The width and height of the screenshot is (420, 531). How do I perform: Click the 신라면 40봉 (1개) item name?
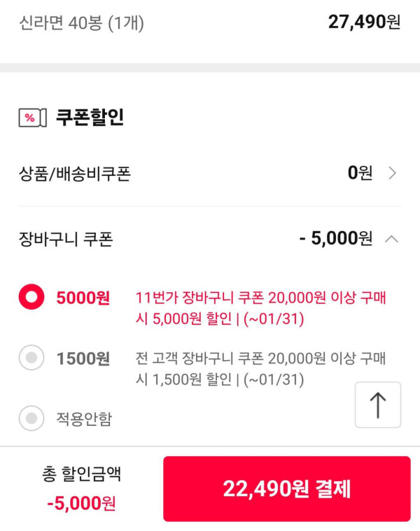coord(81,22)
